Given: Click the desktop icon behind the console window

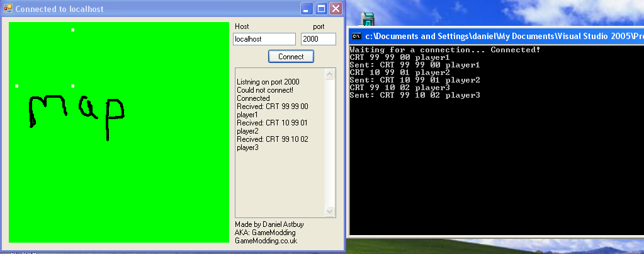Looking at the screenshot, I should click(x=368, y=19).
